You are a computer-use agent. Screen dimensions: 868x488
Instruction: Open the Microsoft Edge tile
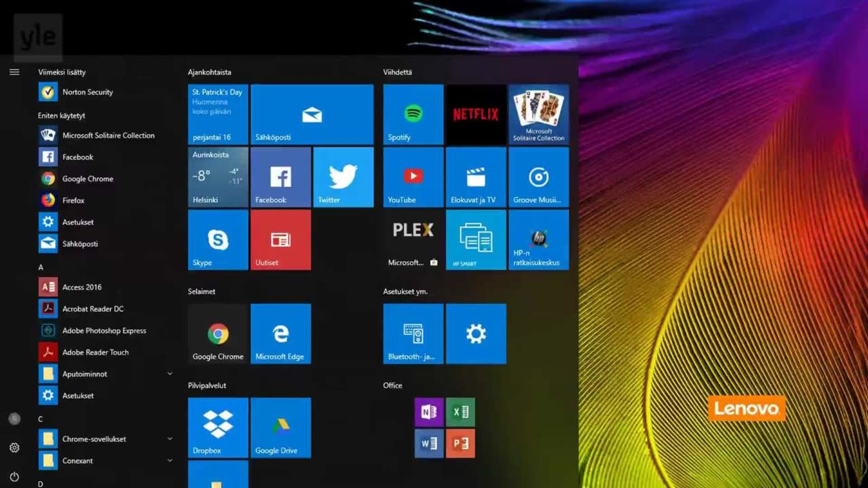(280, 334)
